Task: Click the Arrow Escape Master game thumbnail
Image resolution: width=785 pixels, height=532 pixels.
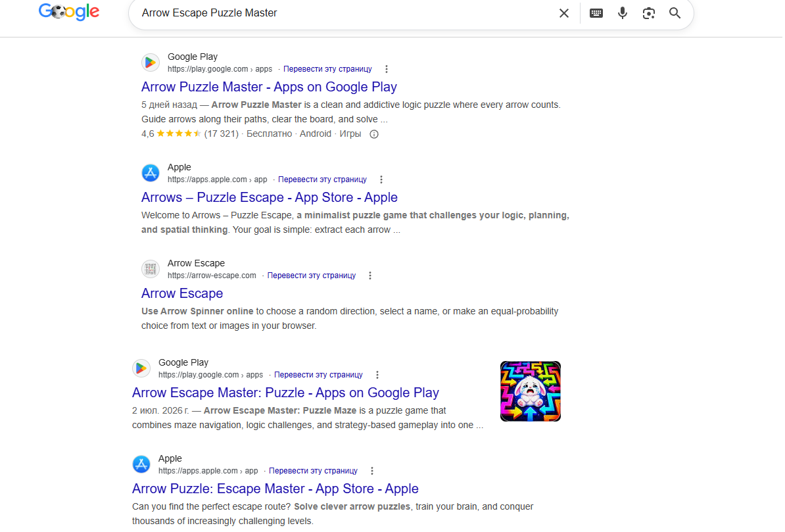Action: coord(532,392)
